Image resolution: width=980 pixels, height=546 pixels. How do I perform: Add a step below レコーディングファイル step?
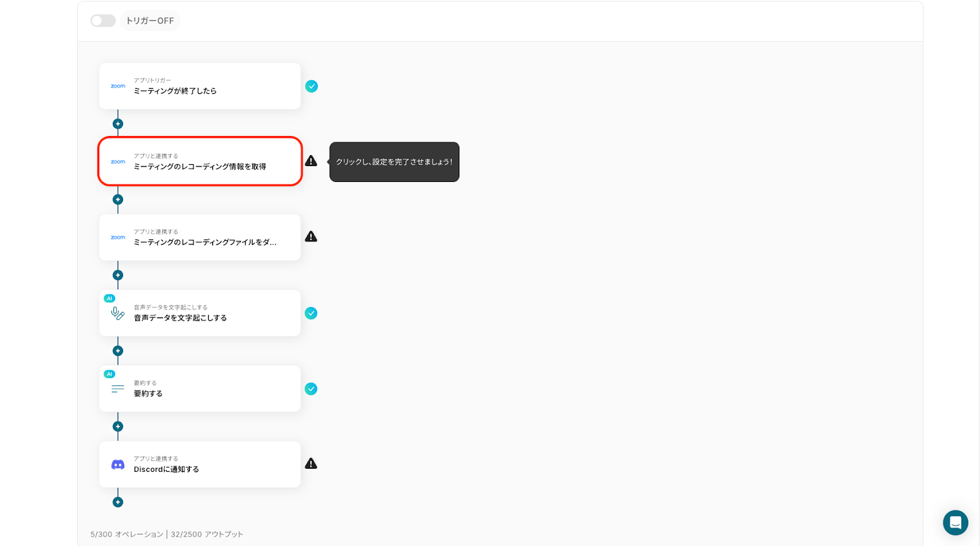pos(118,275)
